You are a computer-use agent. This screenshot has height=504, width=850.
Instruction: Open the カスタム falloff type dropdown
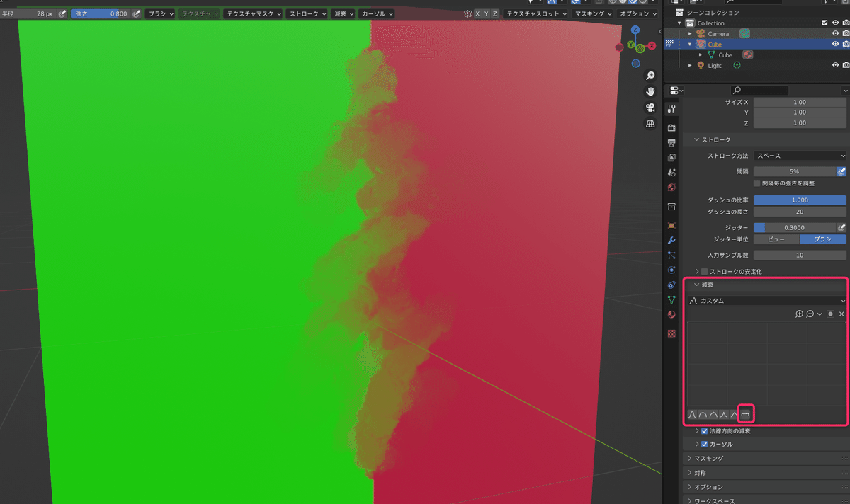pos(766,301)
